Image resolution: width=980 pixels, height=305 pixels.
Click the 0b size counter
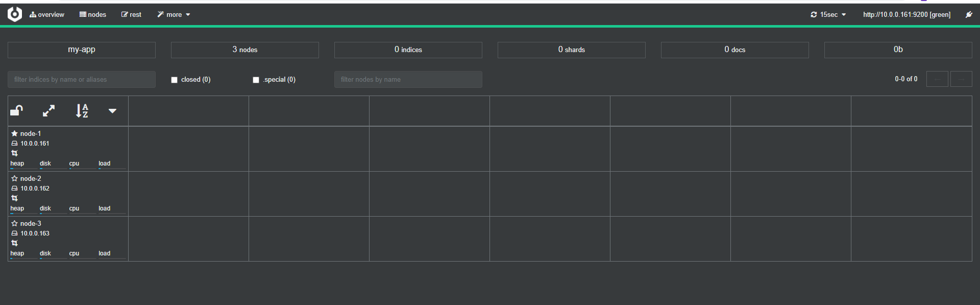pos(898,50)
